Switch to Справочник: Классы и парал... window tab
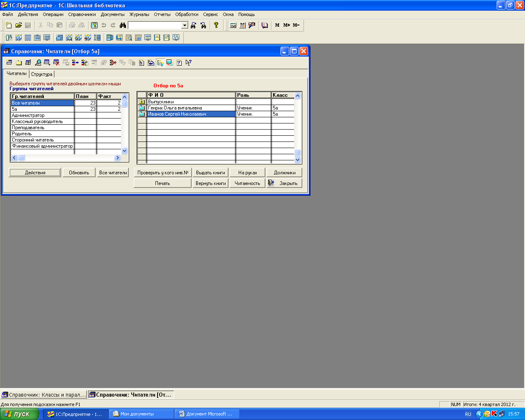Image resolution: width=525 pixels, height=420 pixels. [x=43, y=395]
